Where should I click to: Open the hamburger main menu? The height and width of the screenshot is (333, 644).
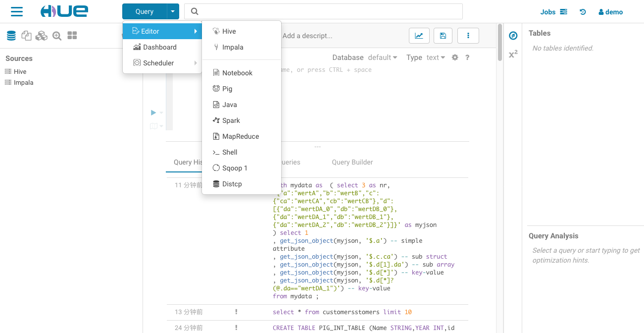(17, 11)
